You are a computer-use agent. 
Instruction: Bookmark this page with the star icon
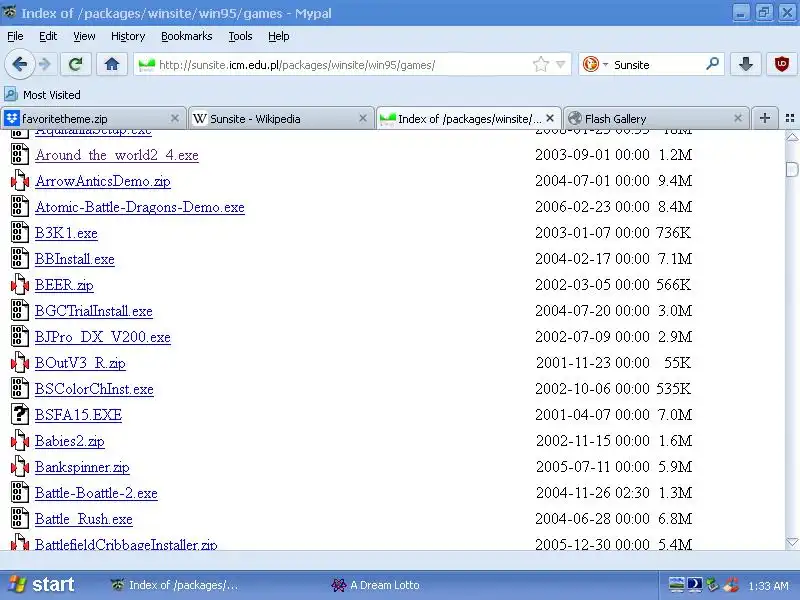pyautogui.click(x=540, y=64)
